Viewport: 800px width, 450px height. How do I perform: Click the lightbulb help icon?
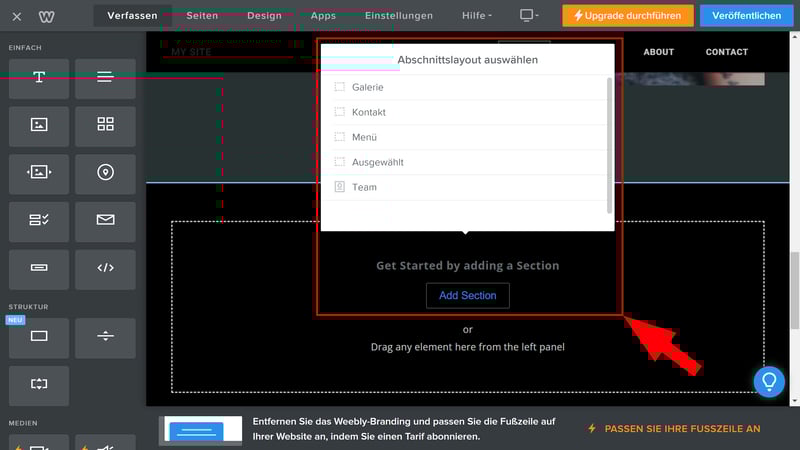coord(769,381)
